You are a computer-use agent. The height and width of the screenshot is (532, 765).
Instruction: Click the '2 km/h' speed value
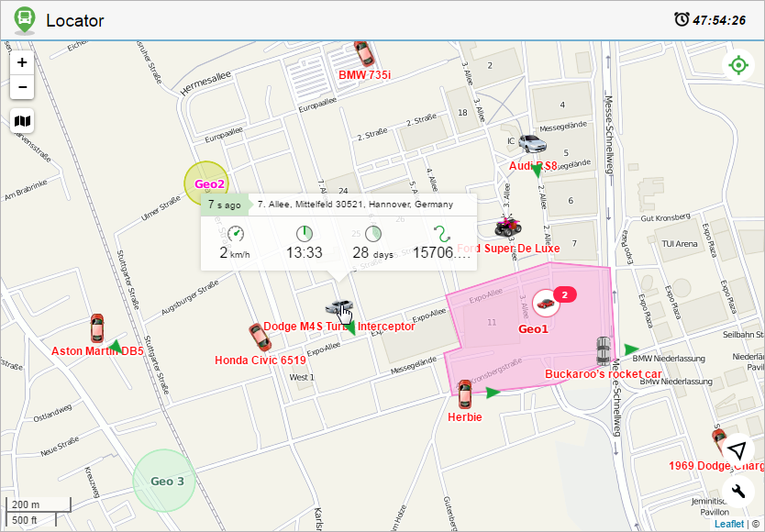235,253
